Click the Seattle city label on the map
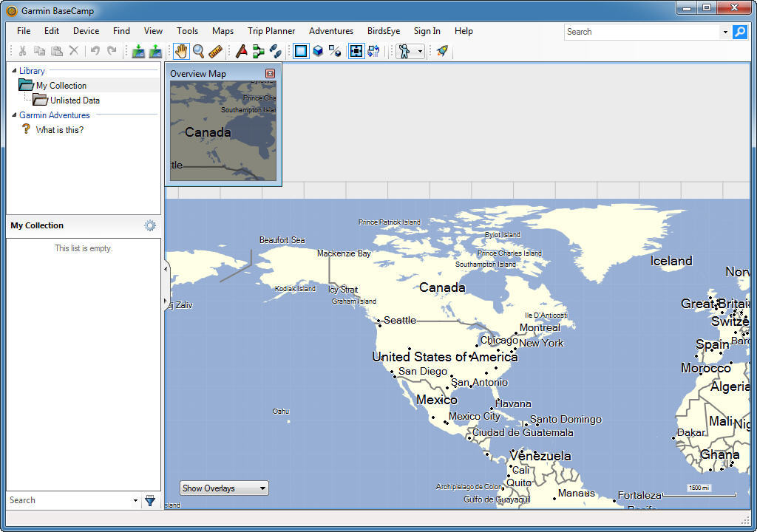757x532 pixels. [400, 320]
